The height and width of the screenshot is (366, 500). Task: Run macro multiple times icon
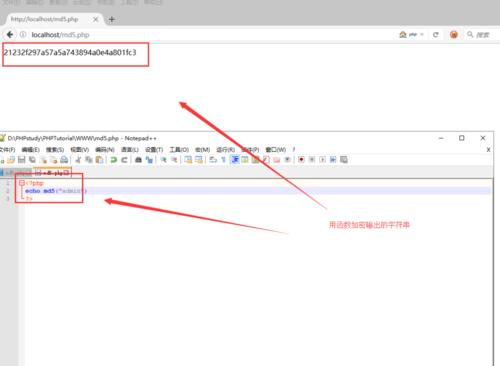333,160
